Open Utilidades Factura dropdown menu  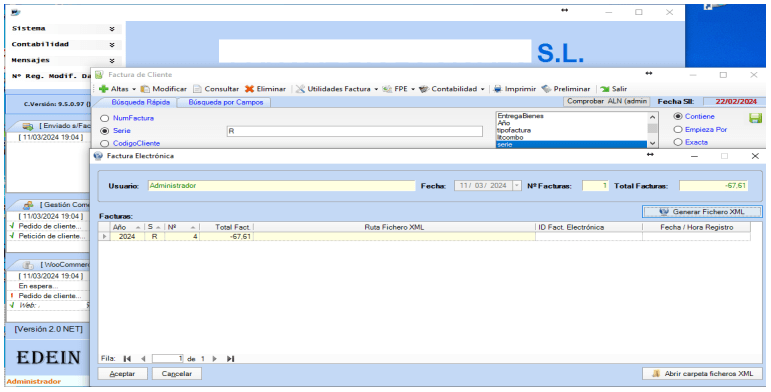pos(338,89)
